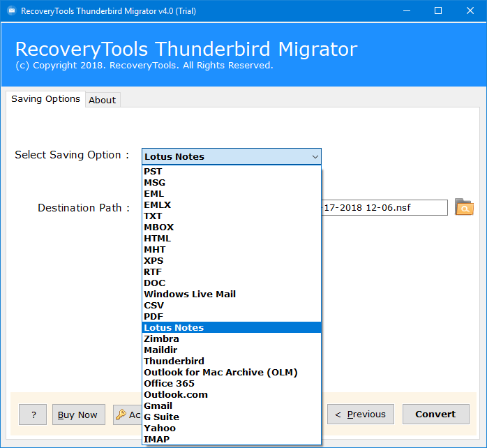Choose HTML from the format list
Viewport: 487px width, 448px height.
click(232, 239)
